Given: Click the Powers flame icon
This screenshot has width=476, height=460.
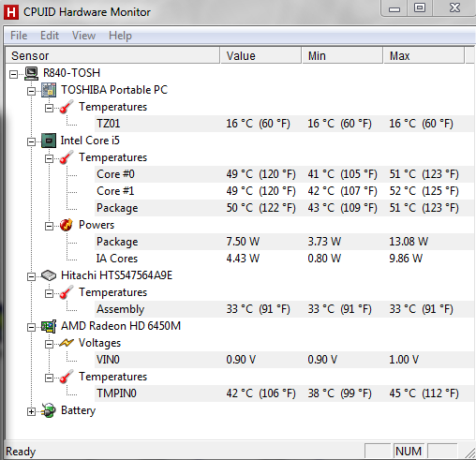Looking at the screenshot, I should click(x=67, y=225).
